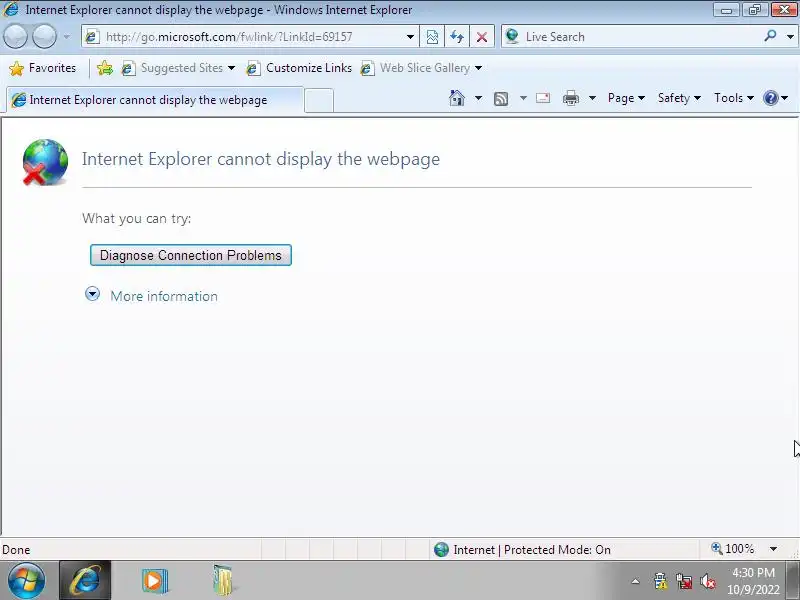800x600 pixels.
Task: Click the Customize Links favorite
Action: tap(299, 68)
